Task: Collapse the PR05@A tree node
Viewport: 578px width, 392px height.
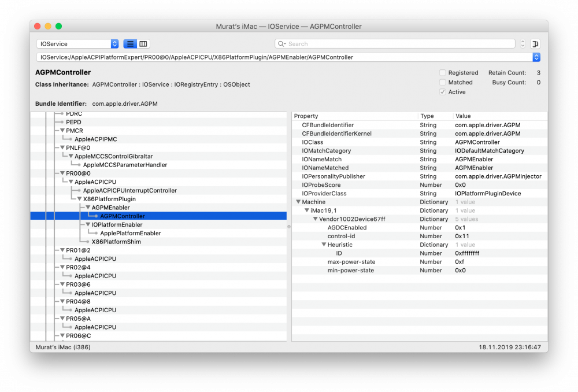Action: point(62,319)
